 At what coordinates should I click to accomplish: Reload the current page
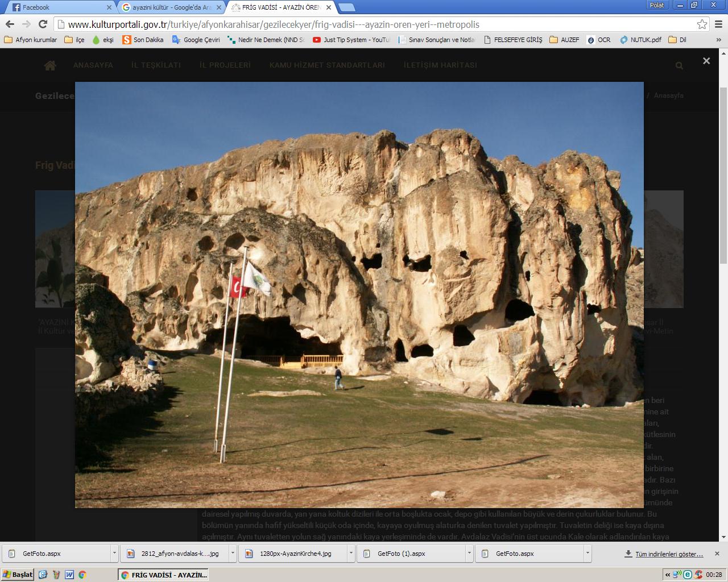click(43, 24)
